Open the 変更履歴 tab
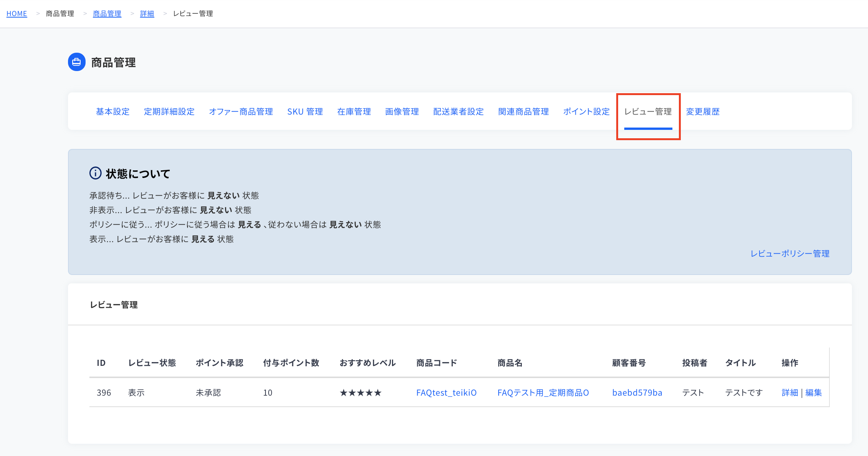 tap(703, 112)
